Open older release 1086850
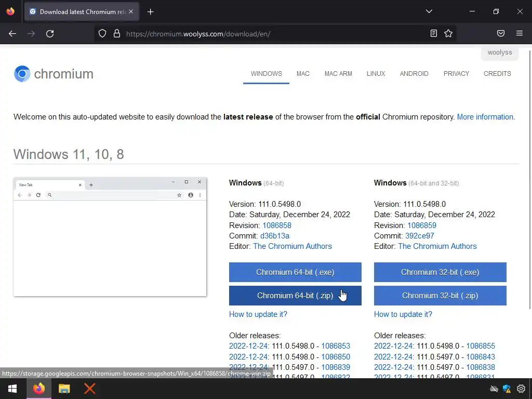The height and width of the screenshot is (399, 532). tap(336, 357)
